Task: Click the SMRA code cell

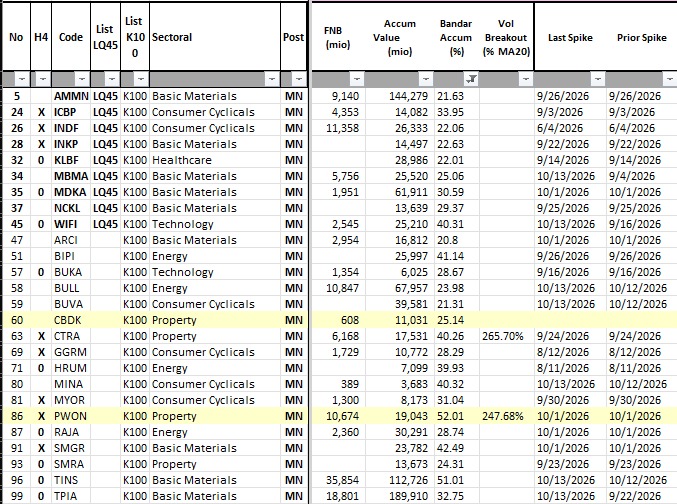Action: coord(71,464)
